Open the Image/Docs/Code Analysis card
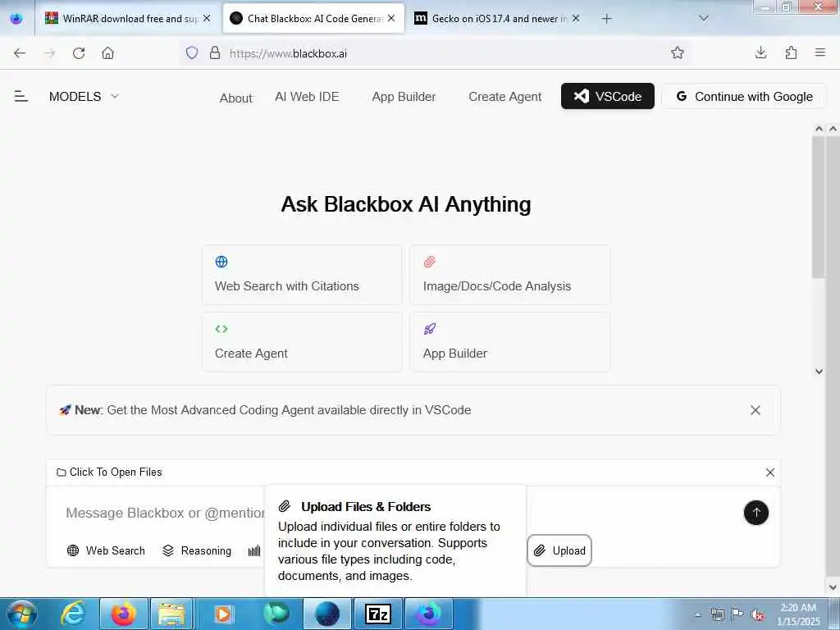 (510, 275)
